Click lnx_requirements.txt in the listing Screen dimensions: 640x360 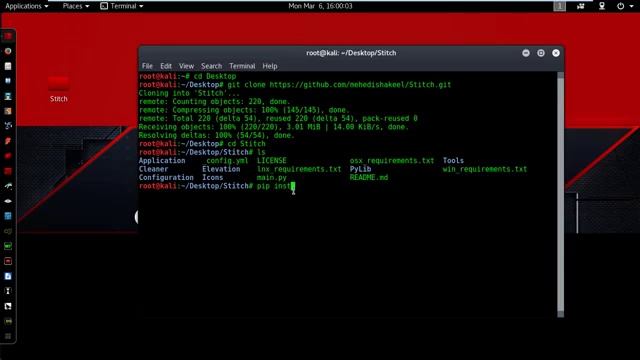coord(299,169)
